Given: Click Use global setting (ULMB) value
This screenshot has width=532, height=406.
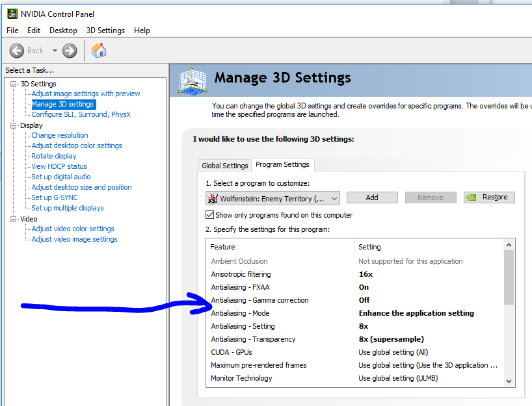Looking at the screenshot, I should 398,378.
